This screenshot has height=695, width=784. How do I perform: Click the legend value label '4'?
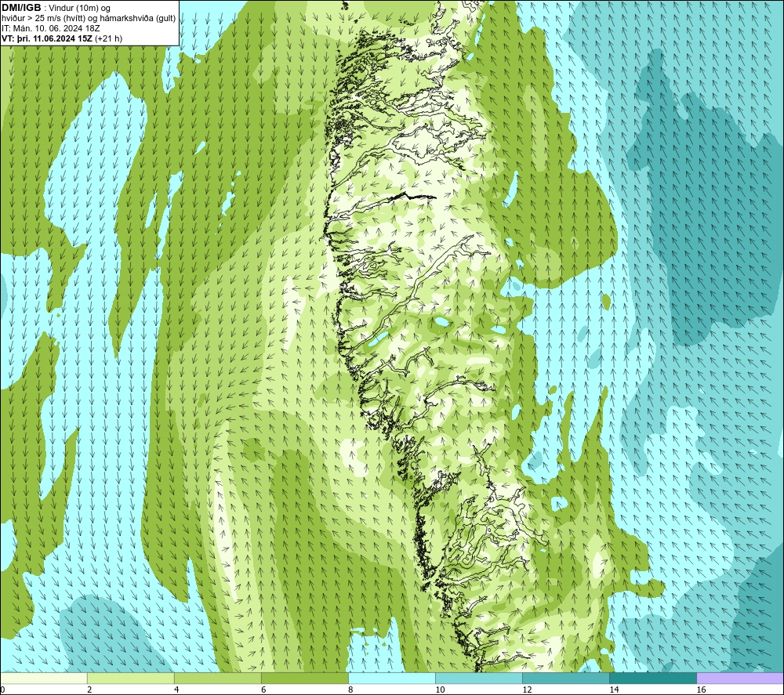[x=176, y=690]
